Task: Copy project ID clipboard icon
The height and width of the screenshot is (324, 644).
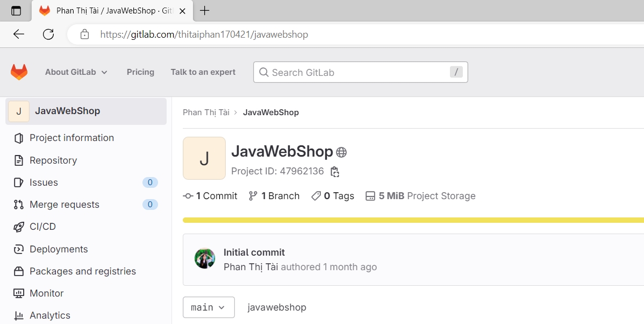Action: (x=335, y=172)
